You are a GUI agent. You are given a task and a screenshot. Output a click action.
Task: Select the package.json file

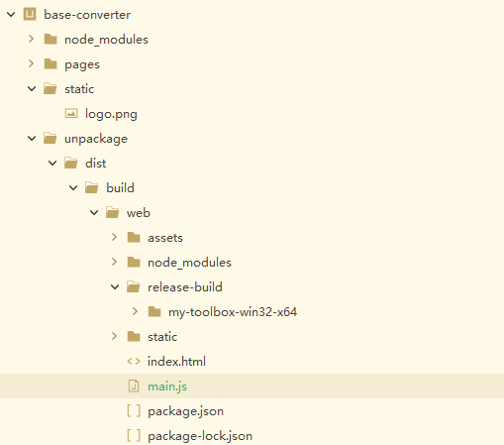click(185, 411)
